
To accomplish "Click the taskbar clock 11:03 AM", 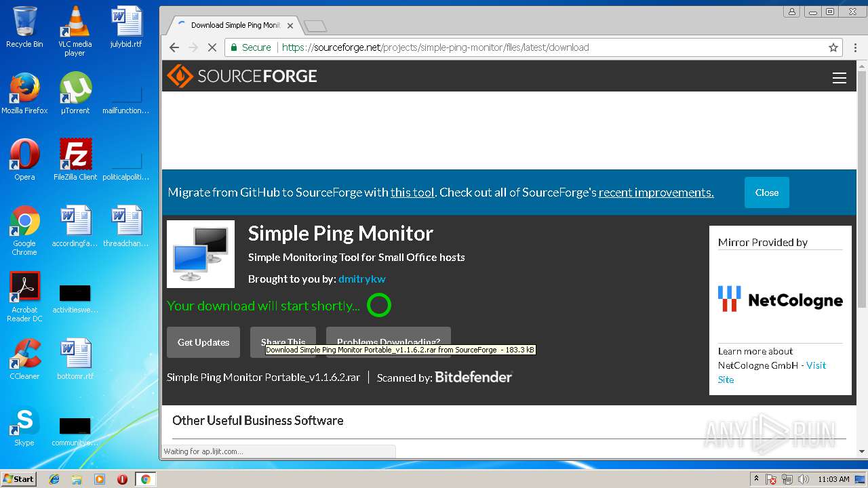I will (x=833, y=479).
